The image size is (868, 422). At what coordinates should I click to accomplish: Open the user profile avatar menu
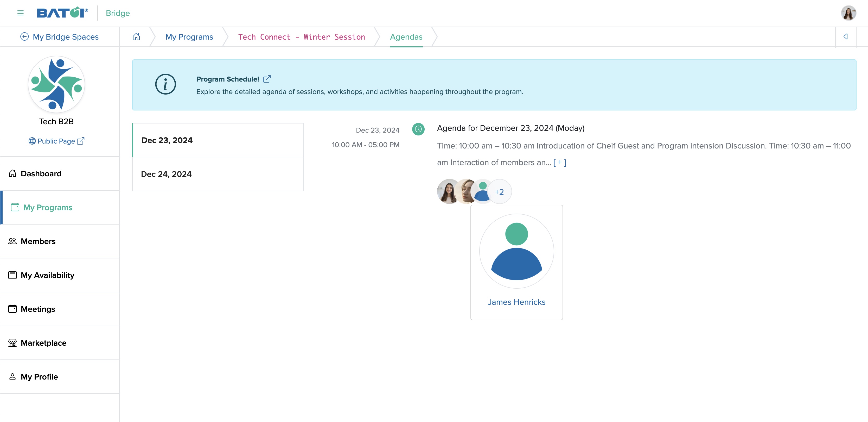point(848,13)
